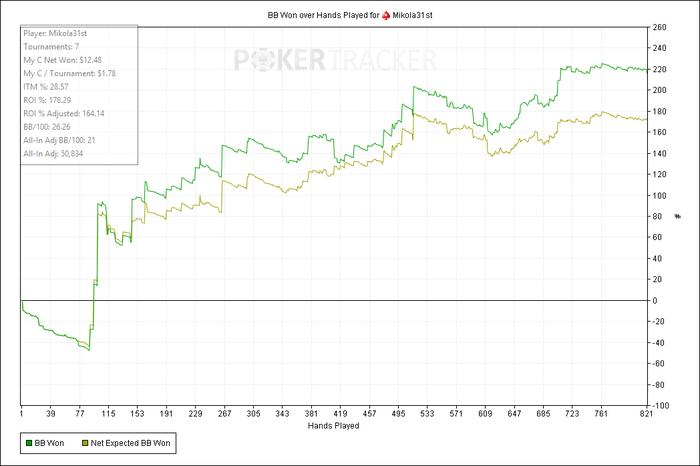
Task: Click y-axis tick label -40
Action: tap(659, 343)
